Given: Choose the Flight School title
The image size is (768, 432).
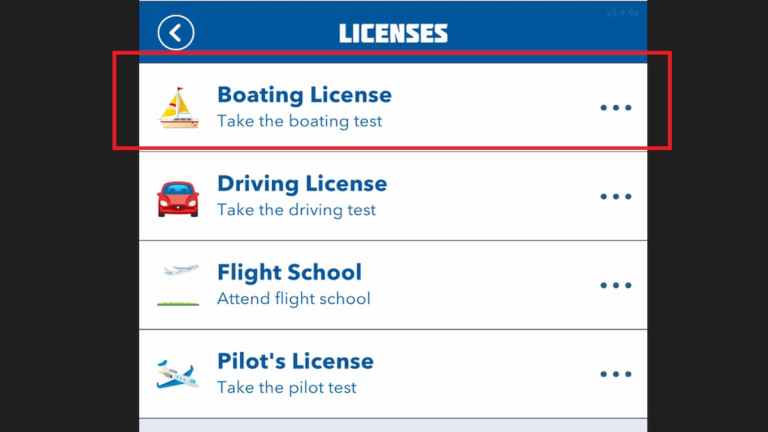Looking at the screenshot, I should point(289,273).
